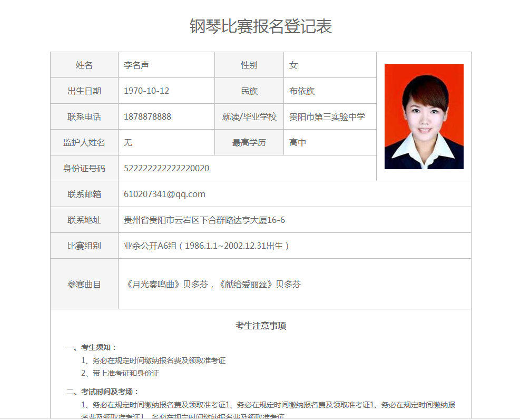Click the first item under 考生须知
Image resolution: width=520 pixels, height=420 pixels.
coord(153,360)
